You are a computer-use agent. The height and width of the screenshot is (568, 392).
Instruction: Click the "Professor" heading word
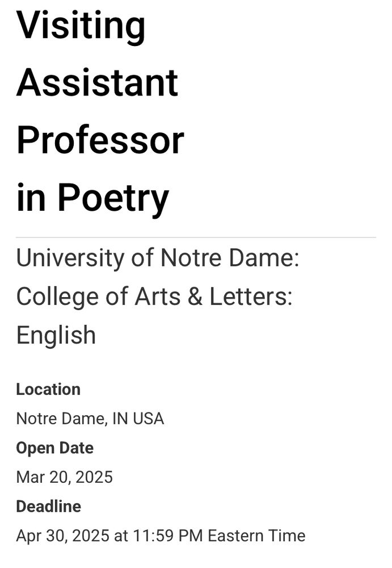[x=100, y=140]
